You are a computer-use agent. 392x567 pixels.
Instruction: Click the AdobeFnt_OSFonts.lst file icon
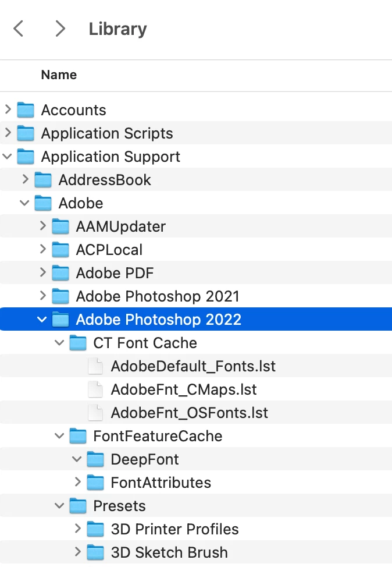click(95, 413)
